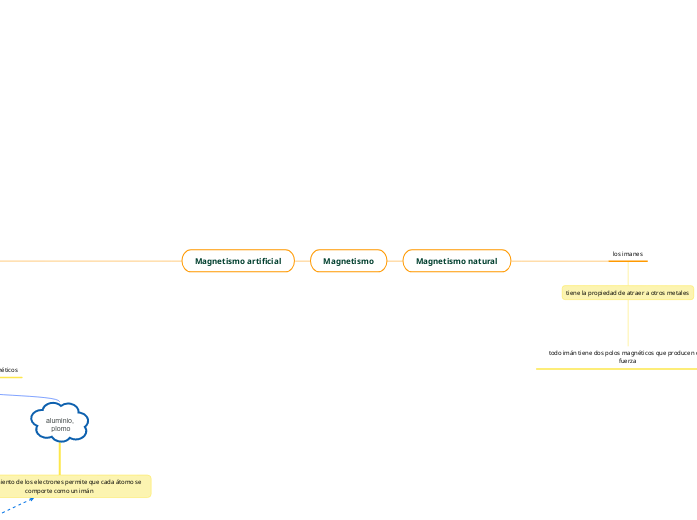Image resolution: width=697 pixels, height=520 pixels.
Task: Select yellow connector below aluminio cloud
Action: [x=60, y=459]
